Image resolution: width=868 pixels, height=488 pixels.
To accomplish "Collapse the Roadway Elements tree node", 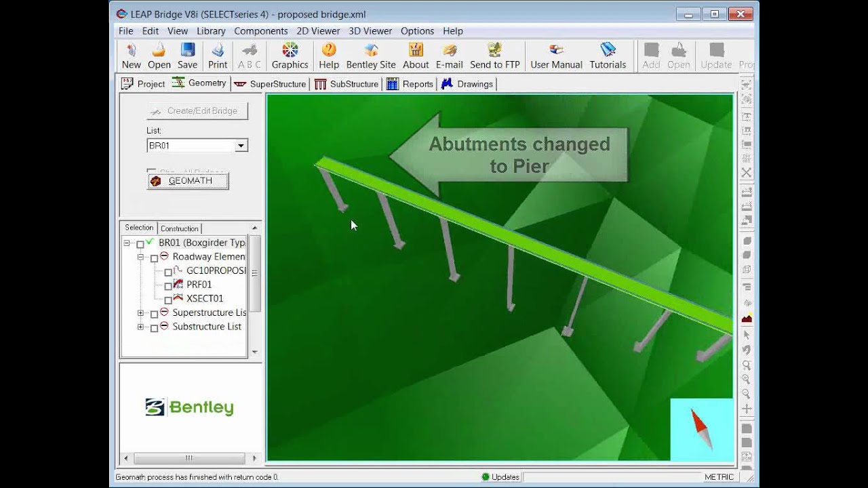I will tap(140, 257).
